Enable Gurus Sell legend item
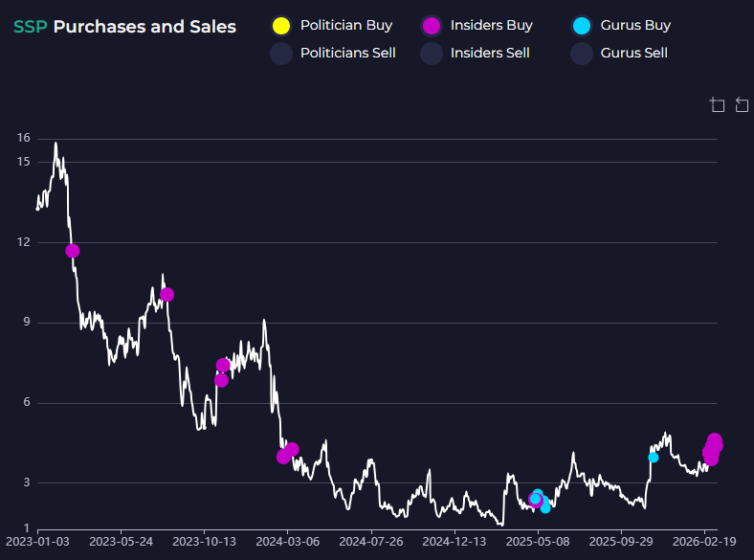Screen dimensions: 754x560 (x=582, y=54)
